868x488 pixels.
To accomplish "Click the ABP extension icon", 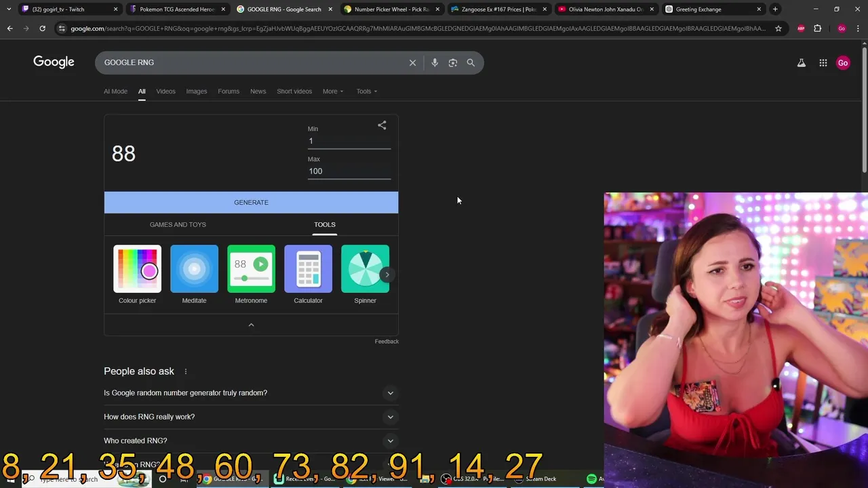I will tap(801, 28).
